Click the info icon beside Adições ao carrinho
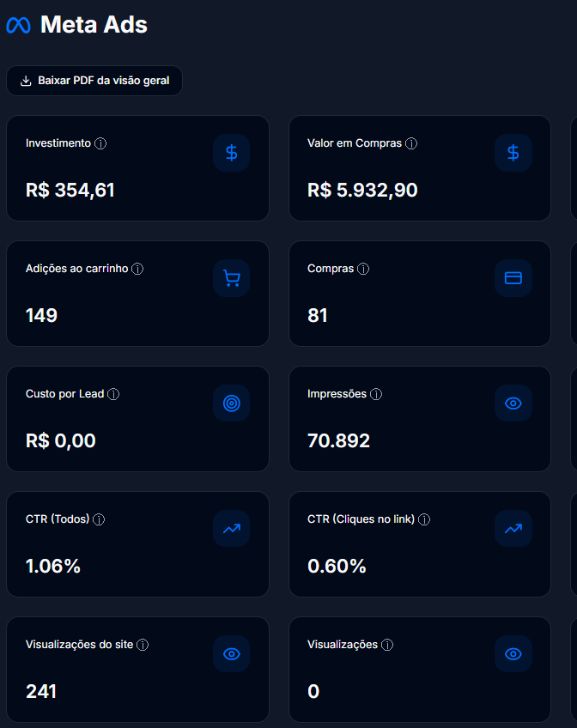 click(137, 269)
